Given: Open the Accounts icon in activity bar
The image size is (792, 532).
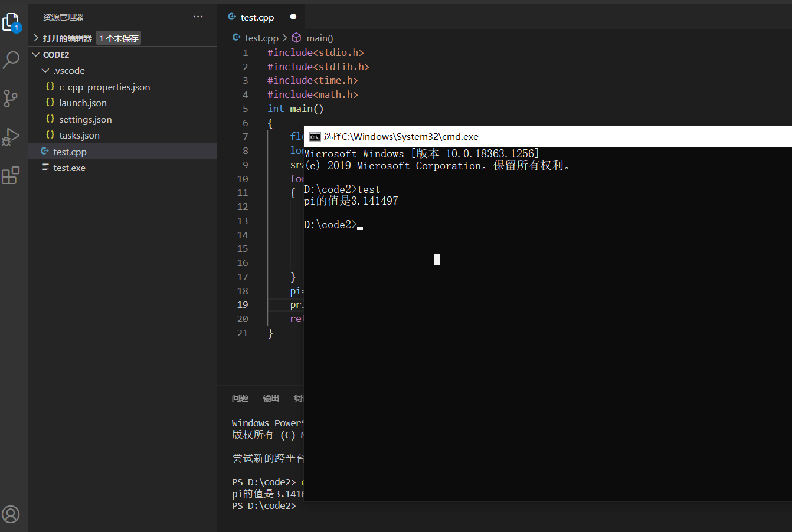Looking at the screenshot, I should (11, 514).
